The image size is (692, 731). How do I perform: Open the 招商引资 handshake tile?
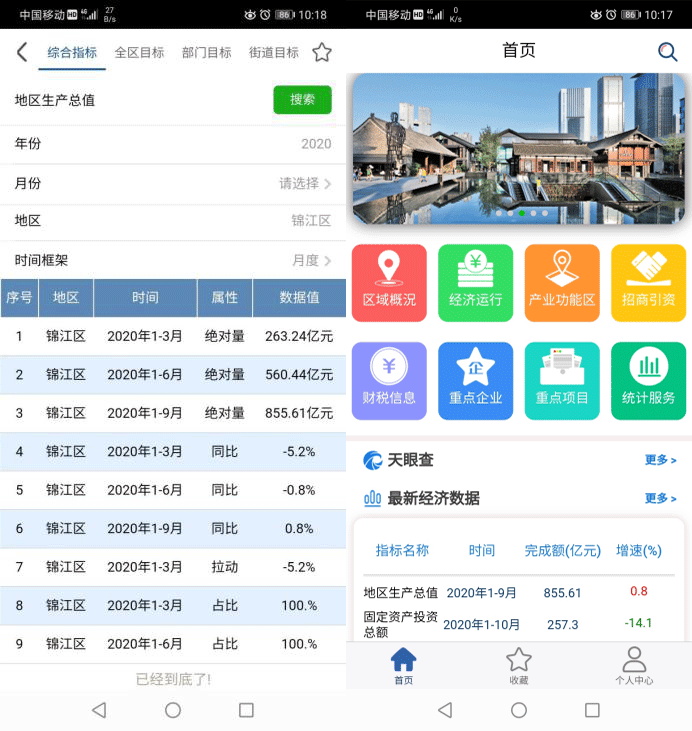click(648, 283)
